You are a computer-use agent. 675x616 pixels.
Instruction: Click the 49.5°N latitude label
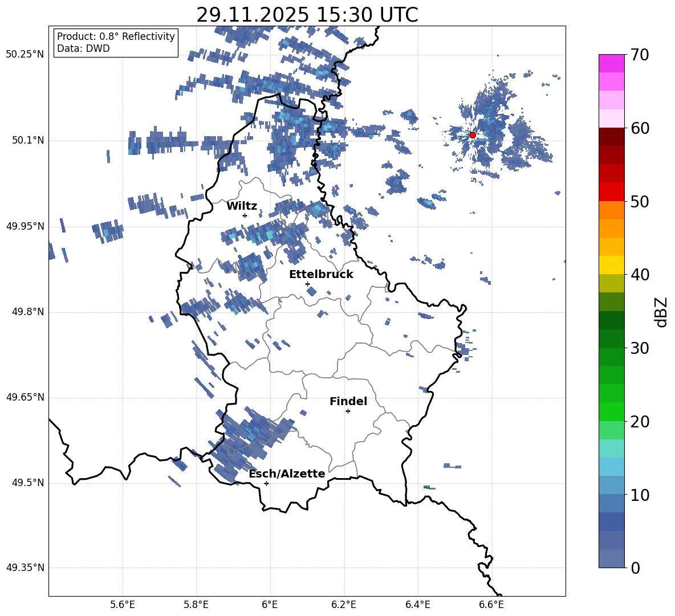(28, 483)
